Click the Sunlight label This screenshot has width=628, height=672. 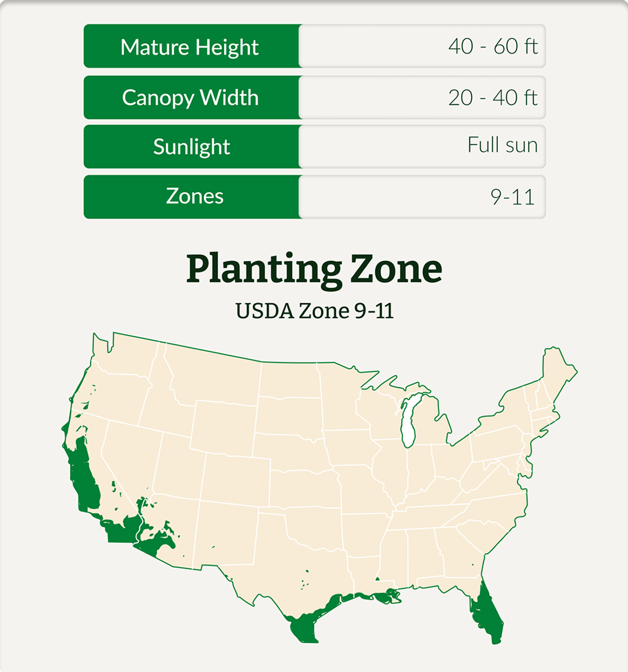191,147
